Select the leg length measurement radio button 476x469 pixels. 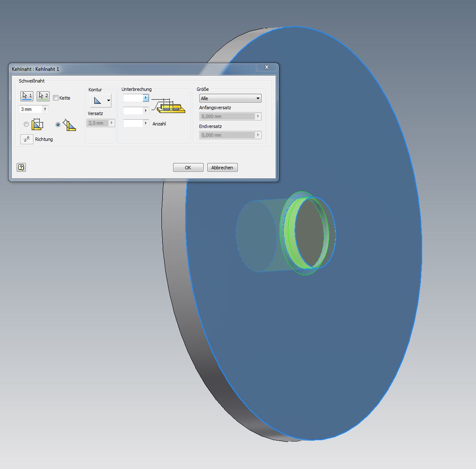click(x=26, y=124)
